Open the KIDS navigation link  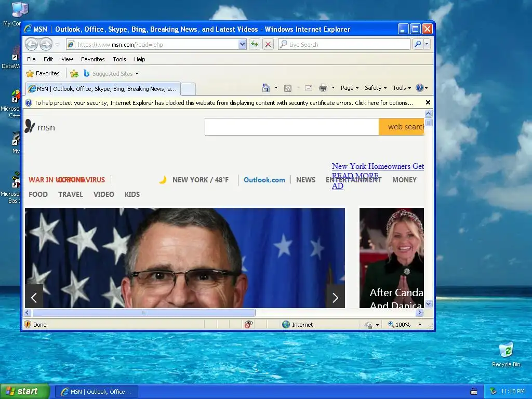pyautogui.click(x=132, y=194)
